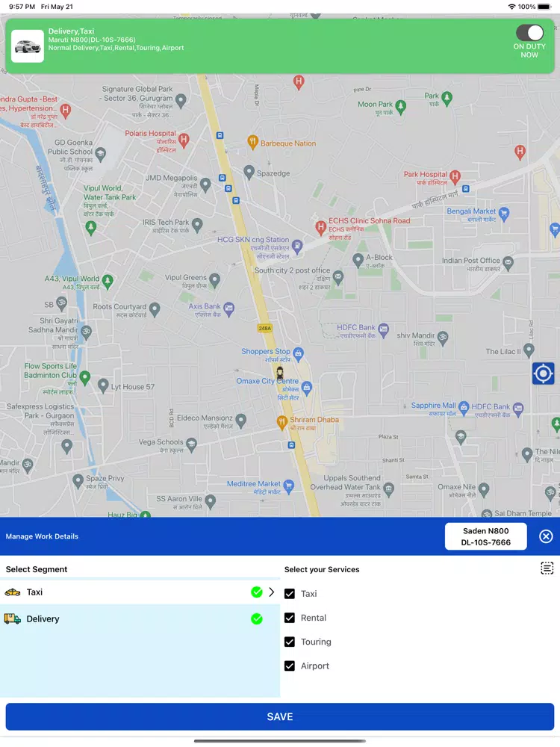560x747 pixels.
Task: Uncheck the Taxi service checkbox
Action: tap(290, 594)
